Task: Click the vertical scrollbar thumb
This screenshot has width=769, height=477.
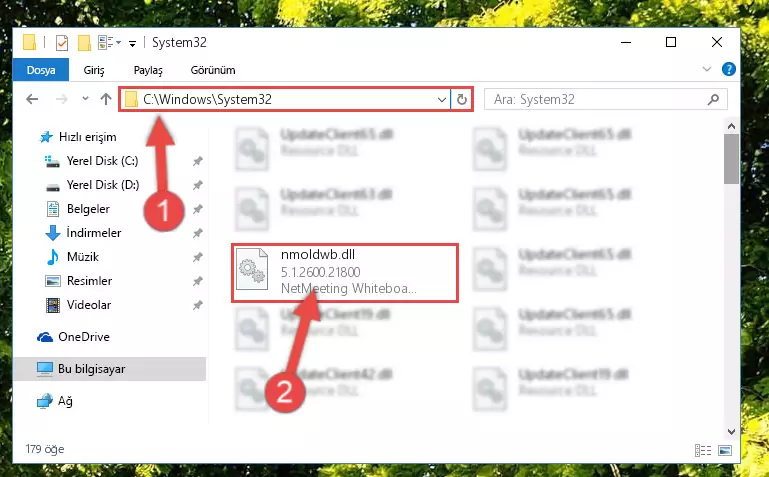Action: click(x=731, y=159)
